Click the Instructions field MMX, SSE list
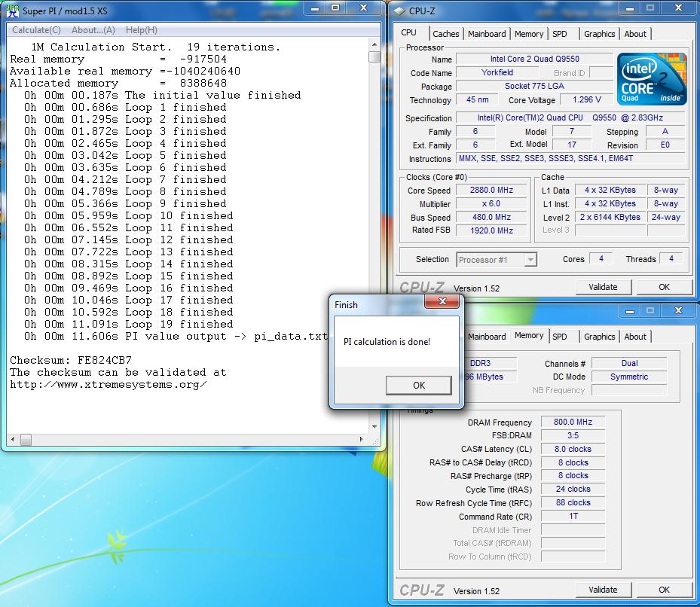700x607 pixels. (x=570, y=158)
